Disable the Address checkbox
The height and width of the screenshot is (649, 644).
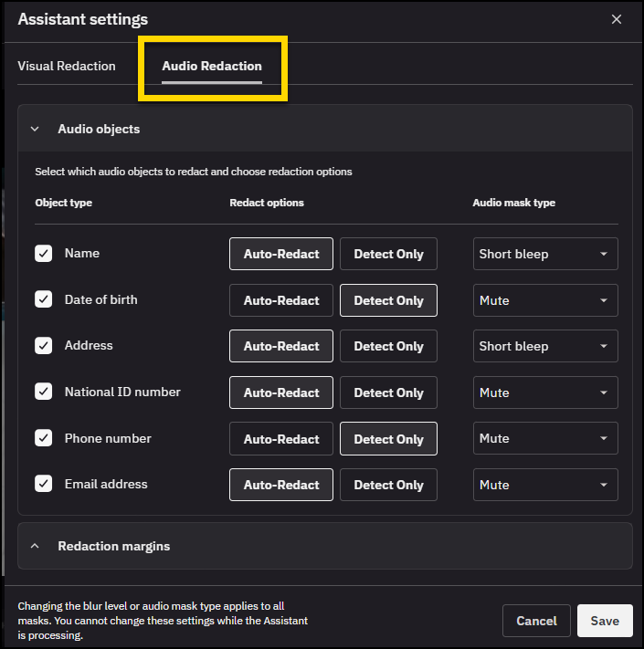pos(44,346)
